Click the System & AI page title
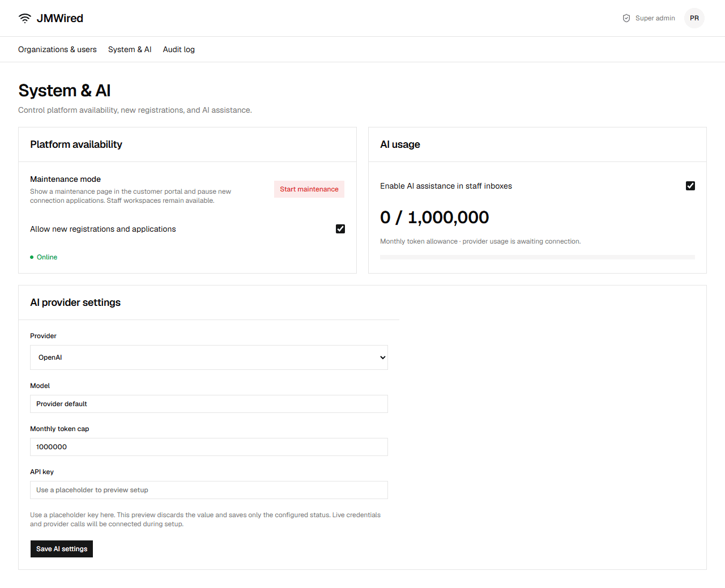The image size is (725, 588). point(65,91)
